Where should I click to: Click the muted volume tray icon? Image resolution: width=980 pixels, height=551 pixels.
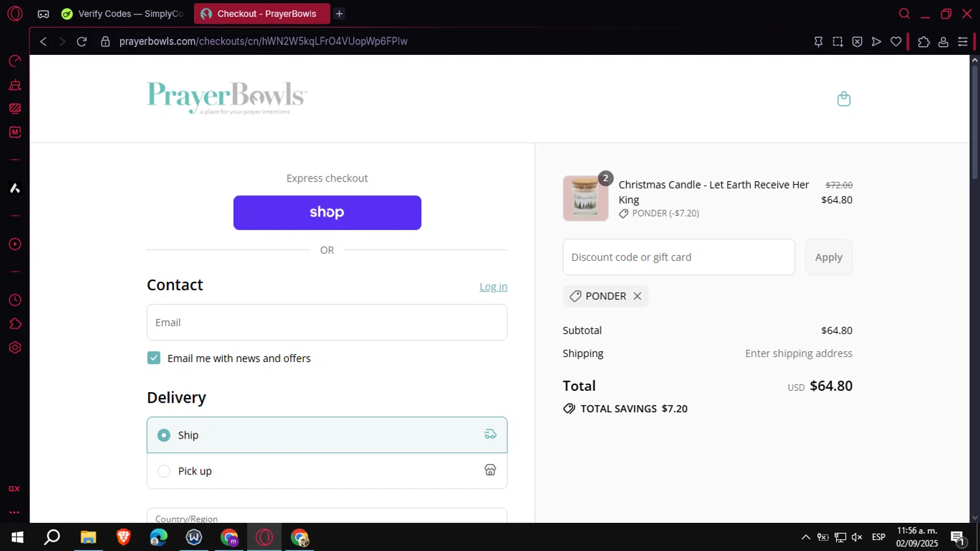[x=857, y=537]
